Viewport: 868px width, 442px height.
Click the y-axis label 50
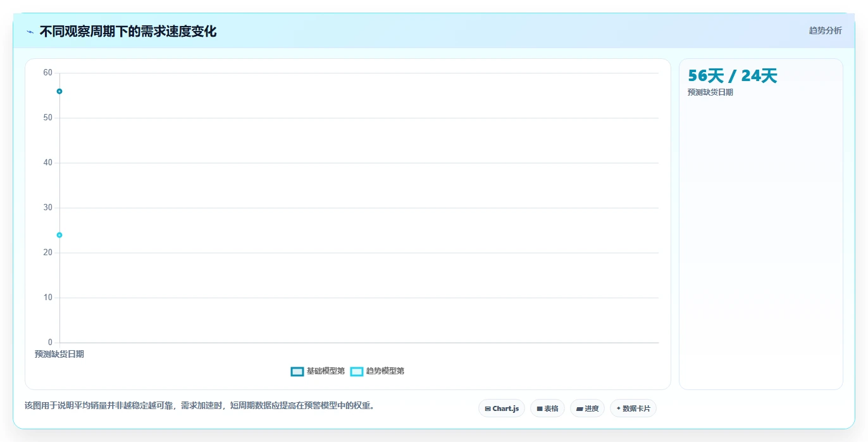[x=48, y=118]
